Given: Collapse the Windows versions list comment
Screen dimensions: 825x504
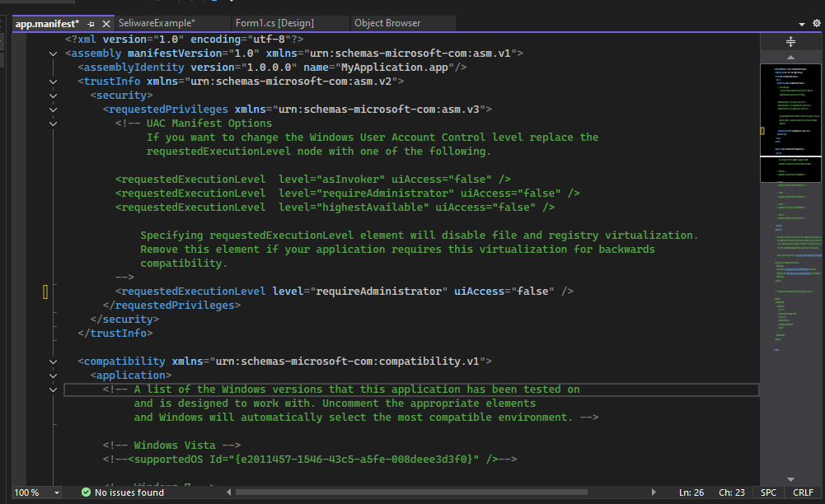Looking at the screenshot, I should 53,390.
